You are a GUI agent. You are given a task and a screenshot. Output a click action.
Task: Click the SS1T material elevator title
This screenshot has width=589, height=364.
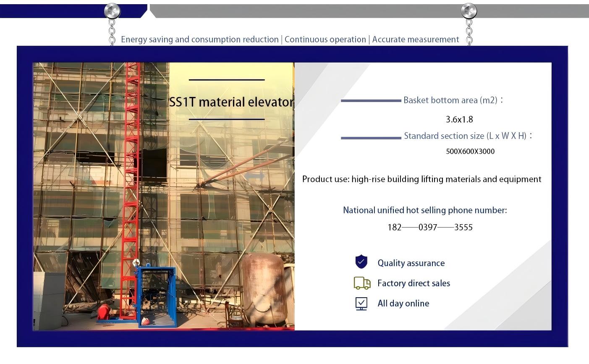[231, 102]
